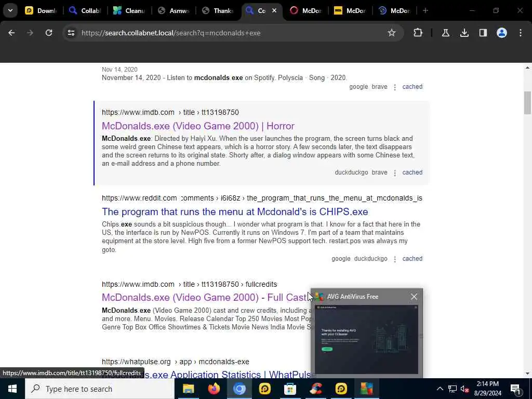Viewport: 532px width, 399px height.
Task: Open Chrome Labs flask icon
Action: click(445, 33)
